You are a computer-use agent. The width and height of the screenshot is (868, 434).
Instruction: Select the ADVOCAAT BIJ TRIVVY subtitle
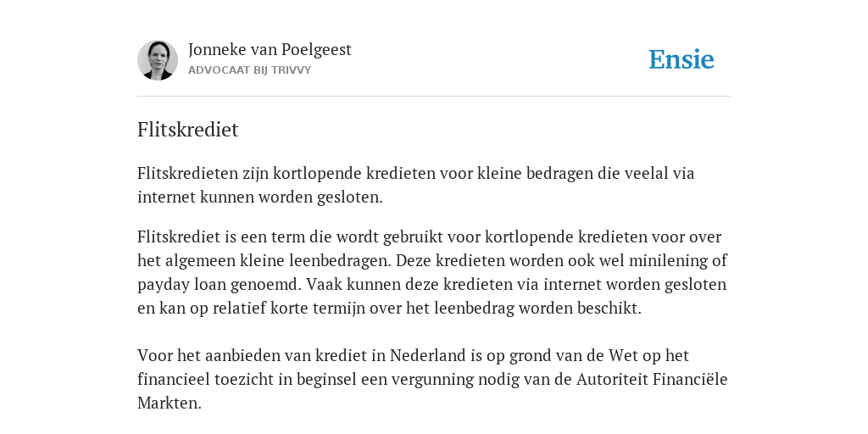(250, 70)
